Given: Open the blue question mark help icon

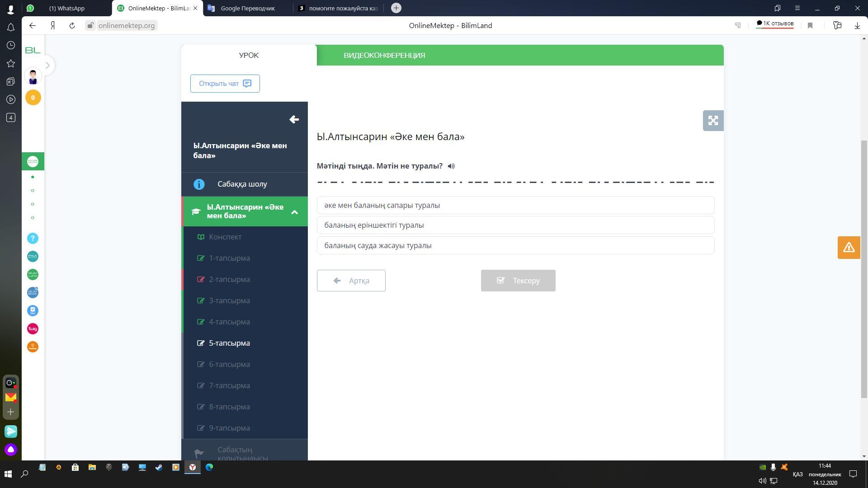Looking at the screenshot, I should click(33, 238).
